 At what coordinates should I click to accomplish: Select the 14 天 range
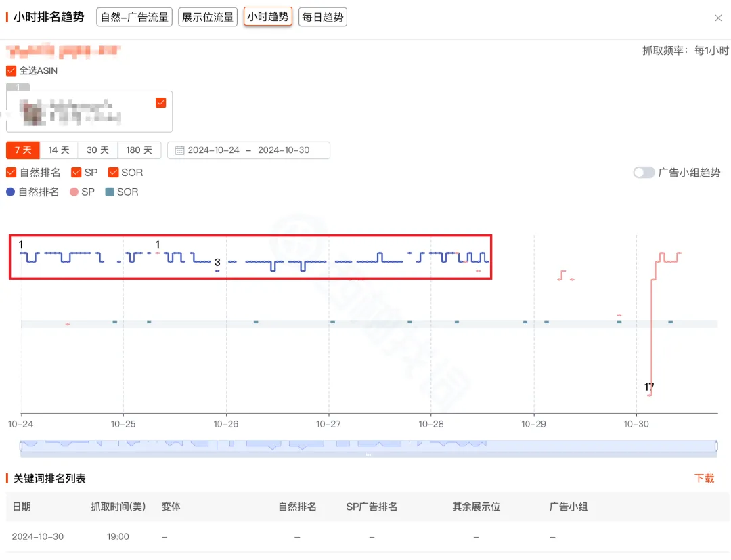[59, 150]
